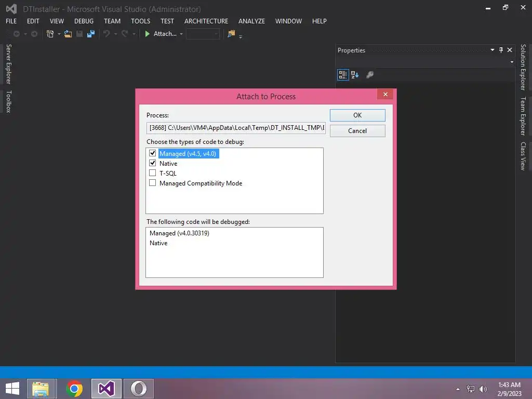Click the volume speaker tray icon
532x399 pixels.
click(x=483, y=389)
